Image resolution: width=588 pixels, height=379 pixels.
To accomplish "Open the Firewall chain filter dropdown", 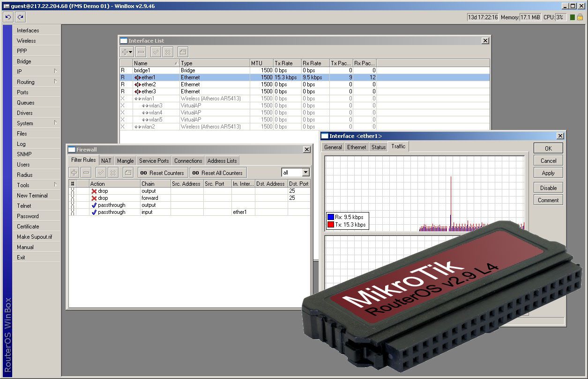I will click(x=305, y=173).
